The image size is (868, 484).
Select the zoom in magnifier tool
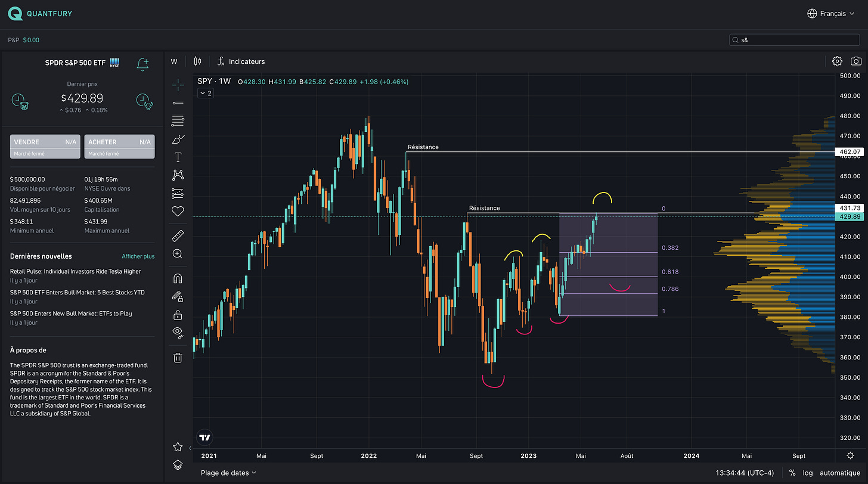178,254
